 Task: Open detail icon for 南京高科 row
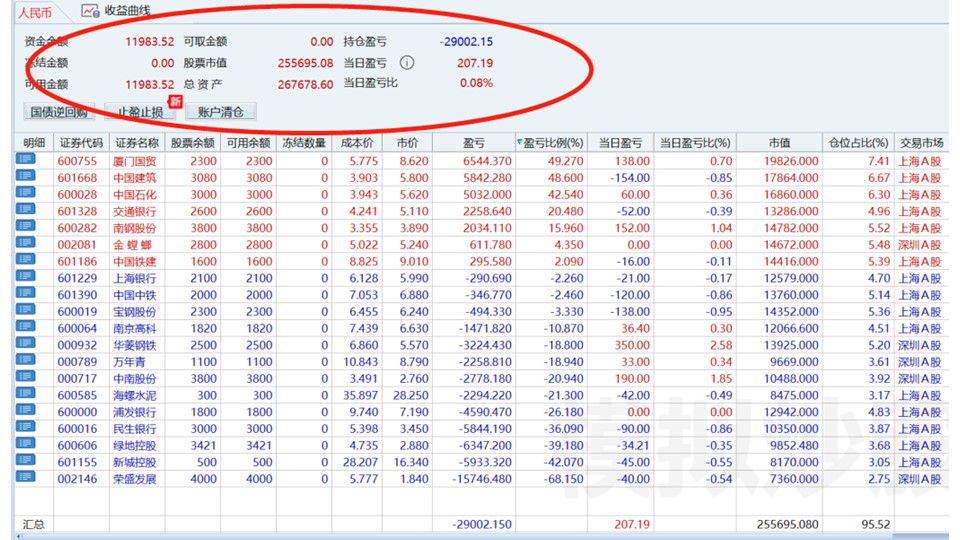[26, 326]
